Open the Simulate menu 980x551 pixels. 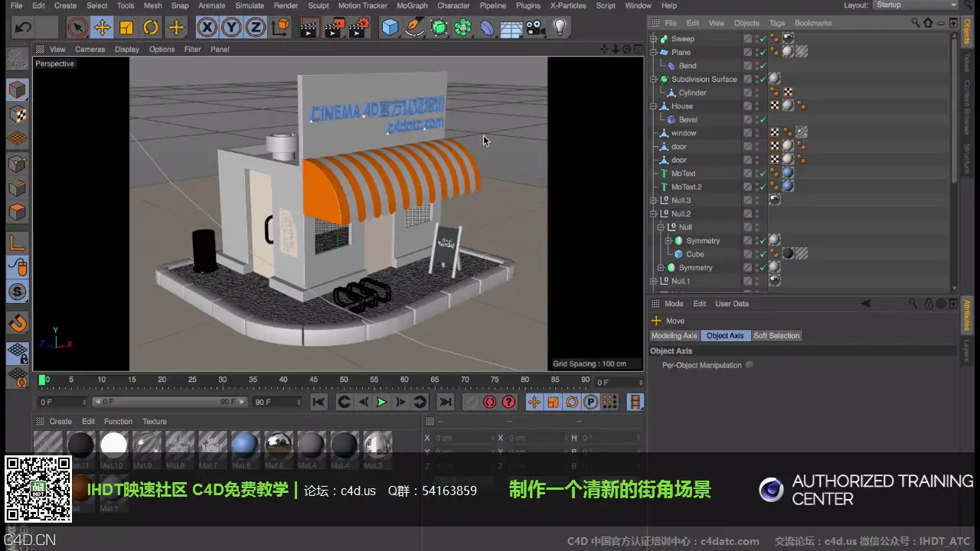tap(249, 5)
